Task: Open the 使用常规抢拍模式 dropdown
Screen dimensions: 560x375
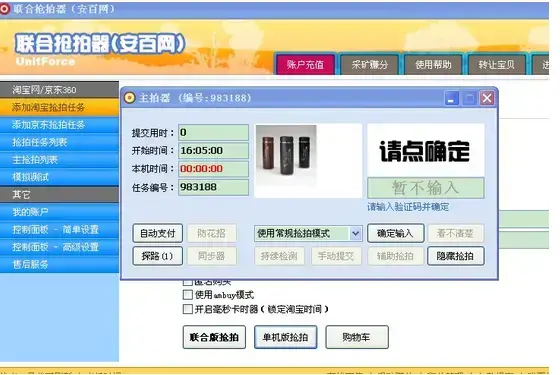Action: point(308,233)
